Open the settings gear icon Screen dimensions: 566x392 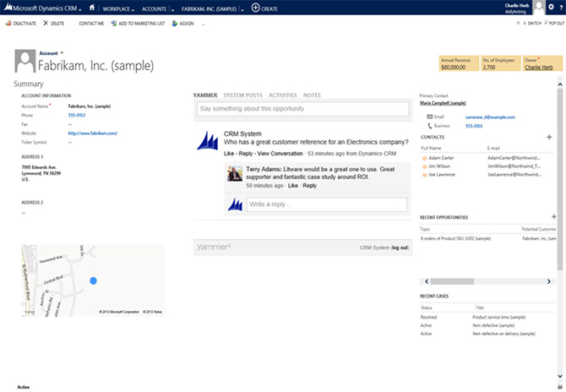point(549,7)
